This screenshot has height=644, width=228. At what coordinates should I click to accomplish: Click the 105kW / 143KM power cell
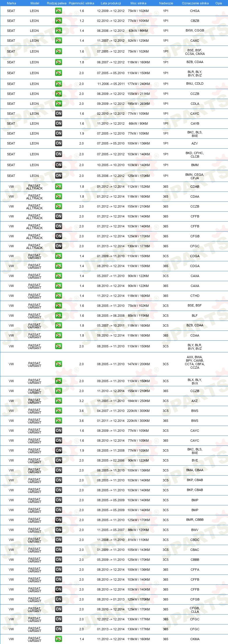pyautogui.click(x=139, y=550)
